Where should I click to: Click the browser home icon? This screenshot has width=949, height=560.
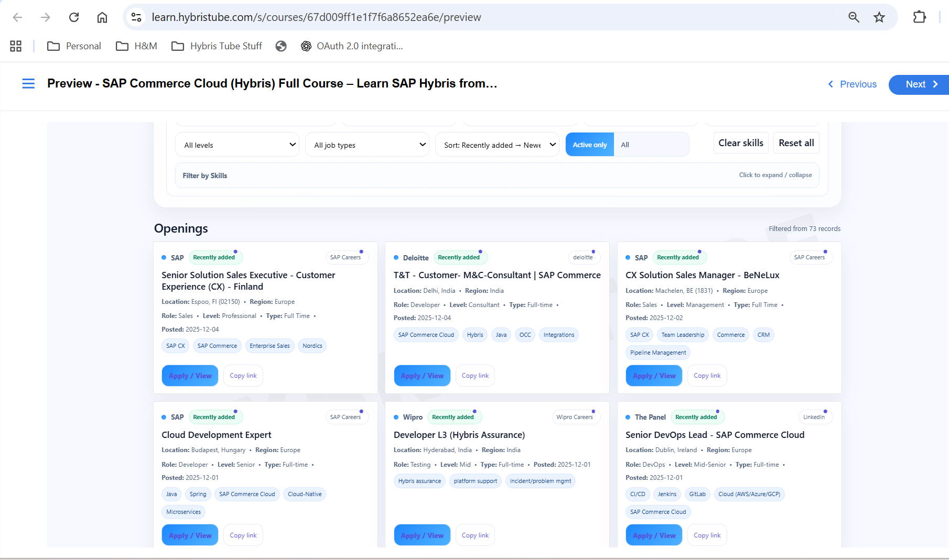coord(102,17)
